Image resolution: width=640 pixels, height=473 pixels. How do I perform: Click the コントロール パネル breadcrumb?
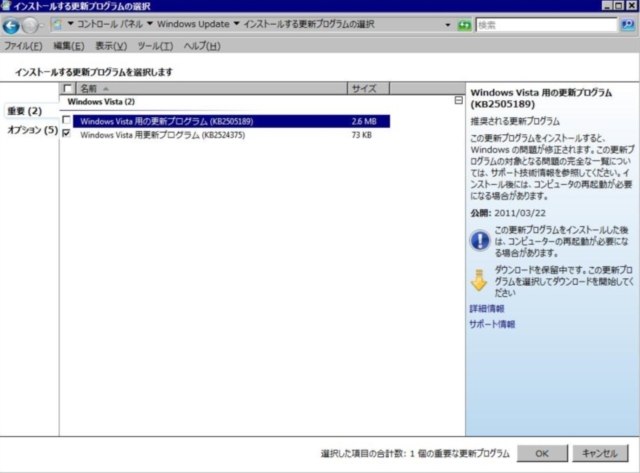(x=110, y=24)
